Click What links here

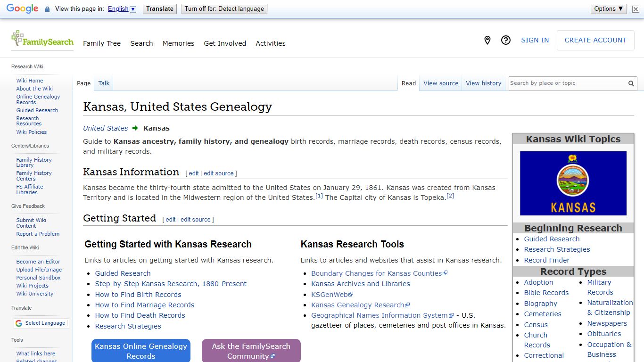pos(36,354)
